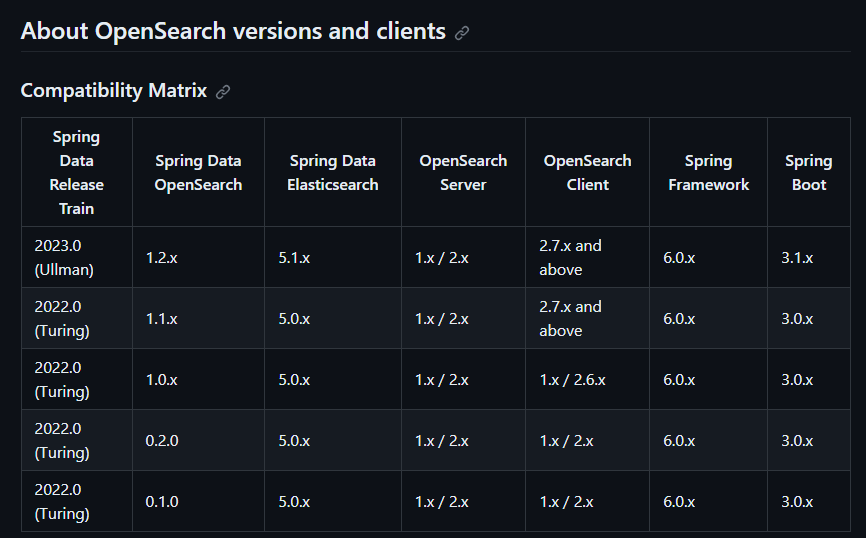This screenshot has height=538, width=866.
Task: Click Spring Data OpenSearch column header
Action: pyautogui.click(x=198, y=172)
